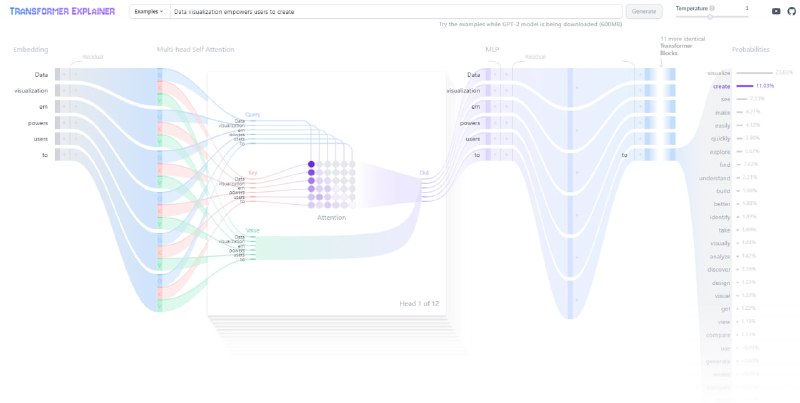The height and width of the screenshot is (403, 800).
Task: Click the prompt text input field
Action: pyautogui.click(x=395, y=11)
